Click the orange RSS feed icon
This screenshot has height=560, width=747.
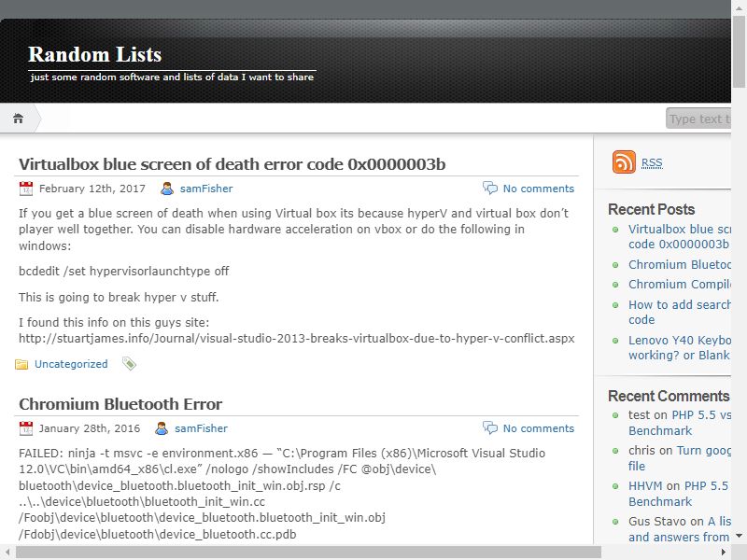point(624,161)
